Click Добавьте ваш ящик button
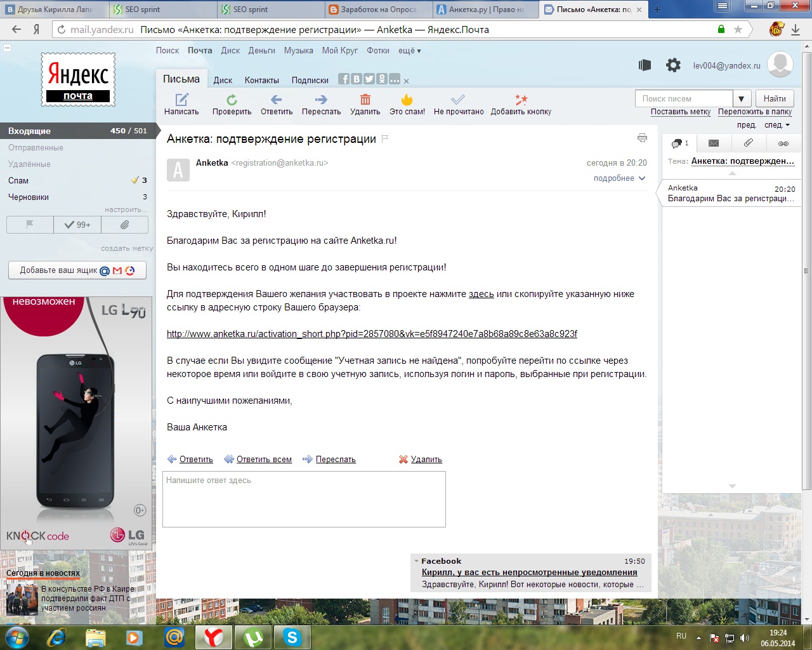 point(77,270)
